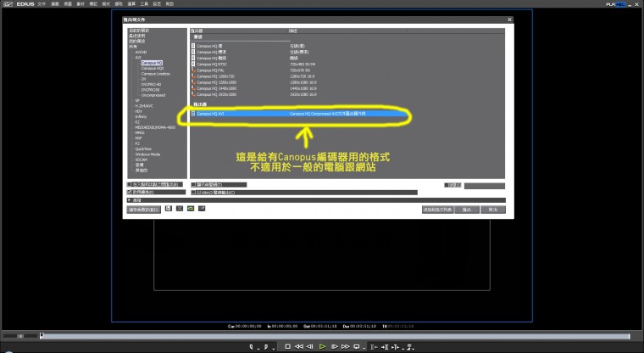The height and width of the screenshot is (353, 644).
Task: Open dropdown arrow next to Set Out
Action: (x=274, y=349)
